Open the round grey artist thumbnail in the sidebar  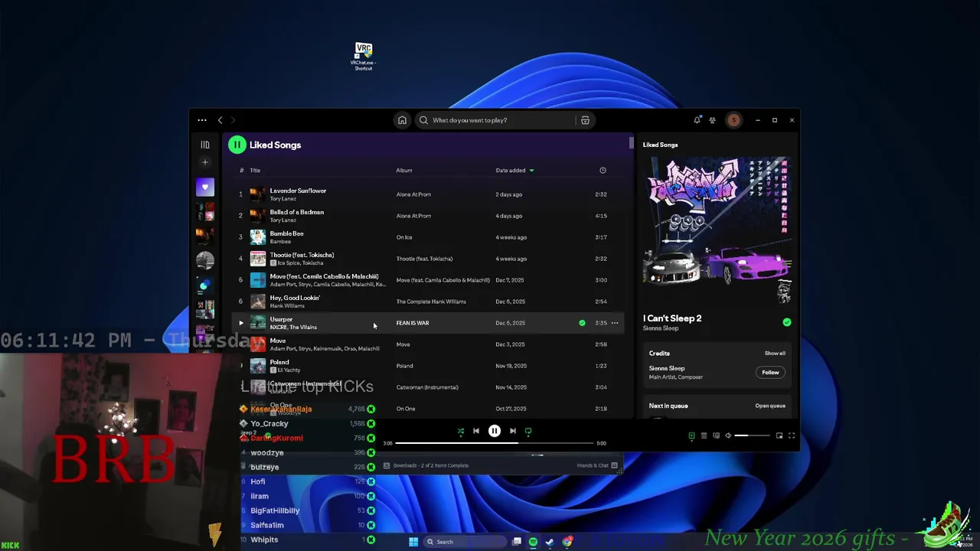click(x=204, y=261)
